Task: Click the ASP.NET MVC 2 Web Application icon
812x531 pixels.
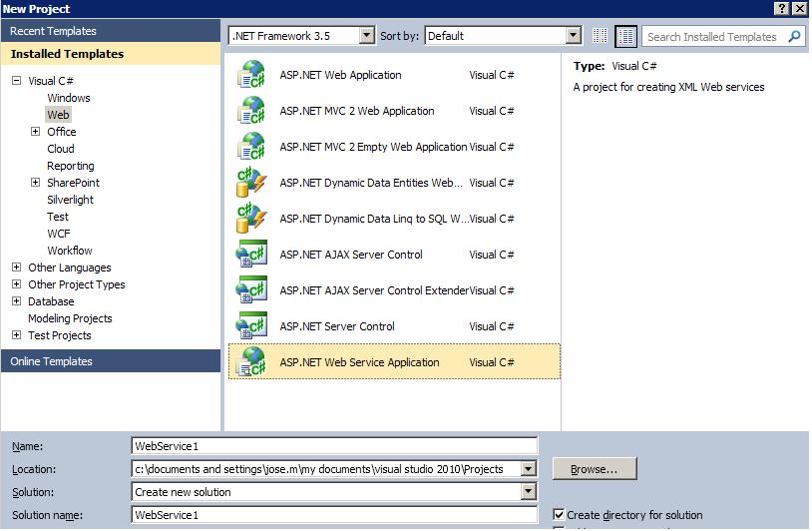Action: 251,111
